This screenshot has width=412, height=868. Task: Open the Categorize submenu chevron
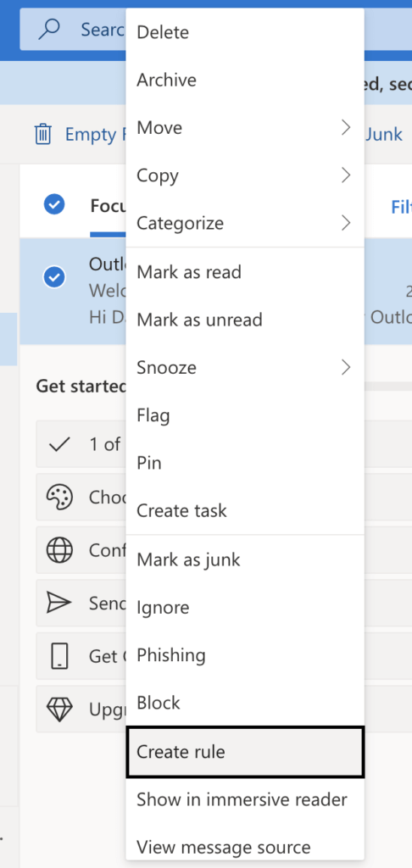pyautogui.click(x=346, y=223)
